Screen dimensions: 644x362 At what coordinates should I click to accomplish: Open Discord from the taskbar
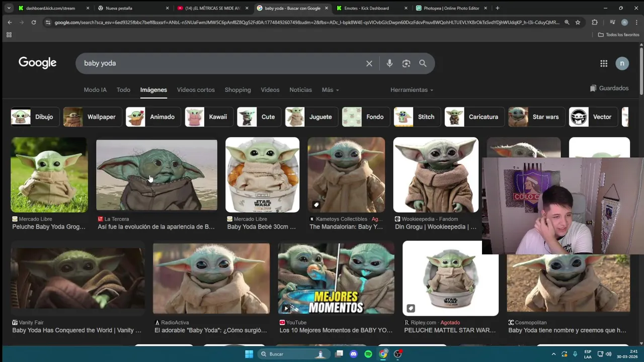pos(354,354)
